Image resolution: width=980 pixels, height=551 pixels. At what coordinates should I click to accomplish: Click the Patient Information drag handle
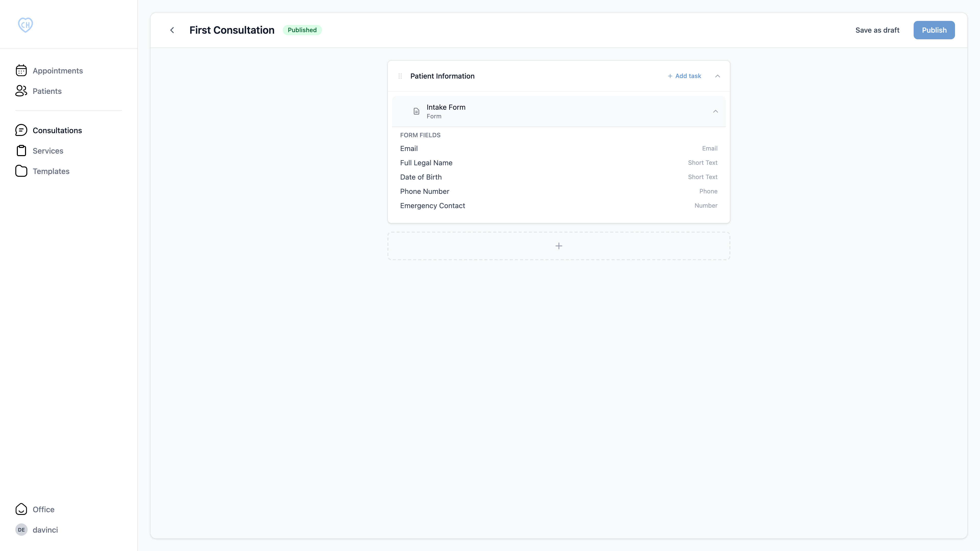[400, 76]
